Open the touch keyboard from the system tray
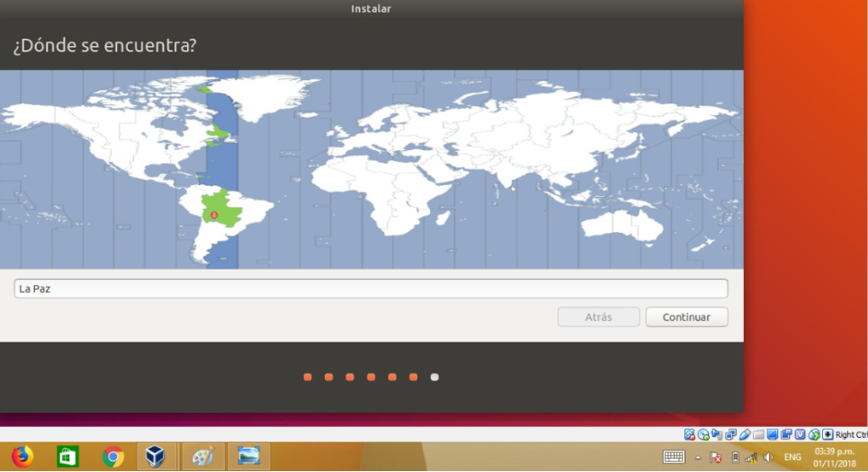Screen dimensions: 868x472 (x=674, y=457)
